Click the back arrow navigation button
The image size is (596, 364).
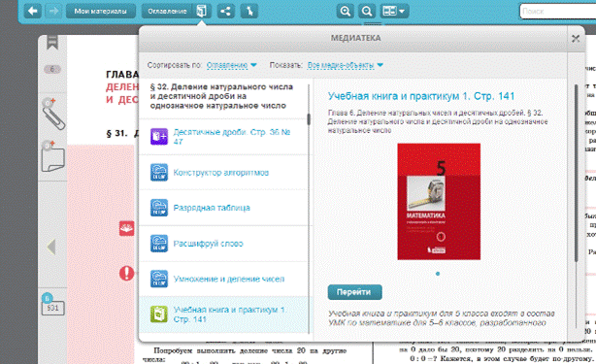[x=33, y=11]
